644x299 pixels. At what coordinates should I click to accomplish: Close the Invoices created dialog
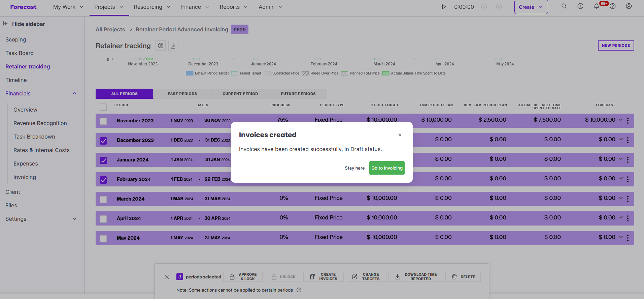point(400,135)
